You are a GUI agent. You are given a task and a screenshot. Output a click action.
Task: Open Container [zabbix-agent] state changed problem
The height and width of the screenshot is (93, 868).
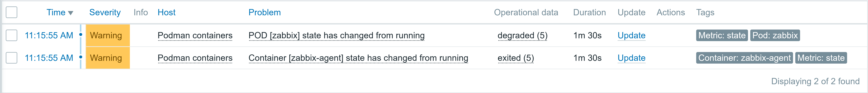(358, 58)
